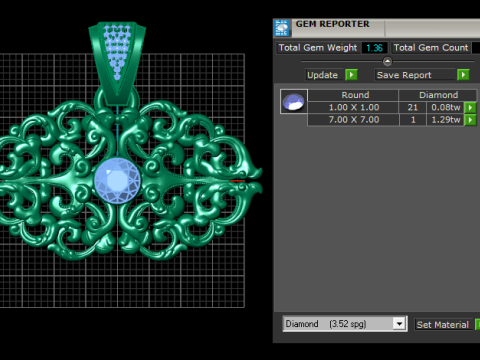Click the green arrow next to Update

tap(351, 75)
